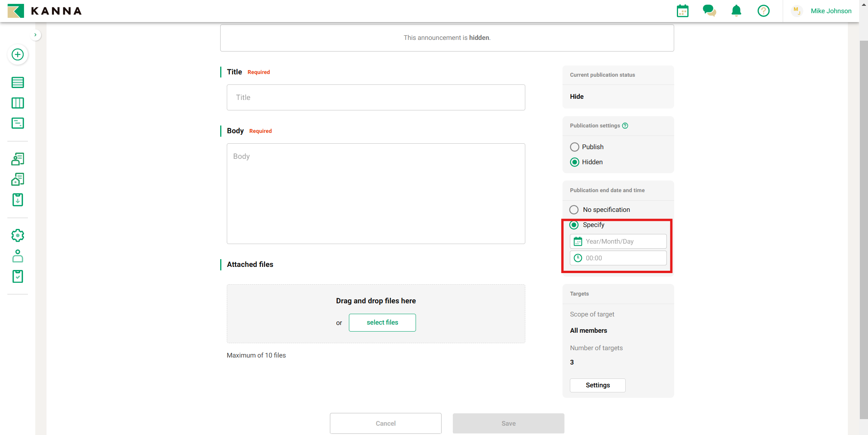Image resolution: width=868 pixels, height=435 pixels.
Task: Expand the sidebar with chevron arrow
Action: click(x=35, y=35)
